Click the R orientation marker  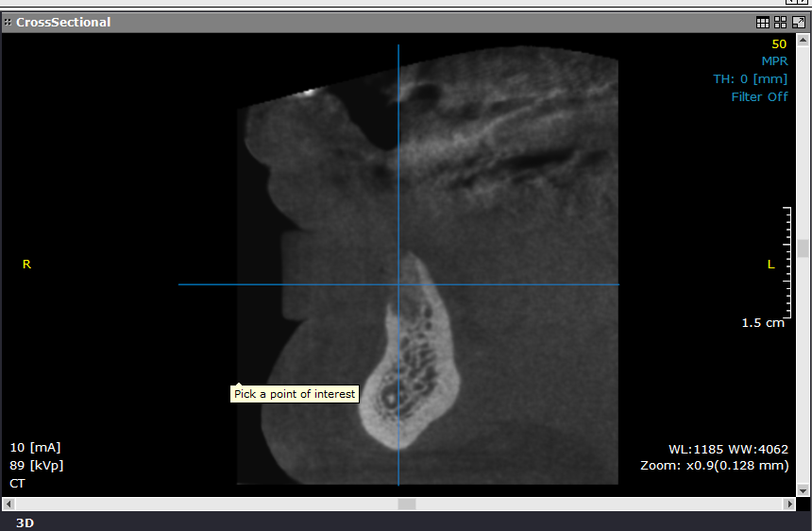tap(27, 265)
